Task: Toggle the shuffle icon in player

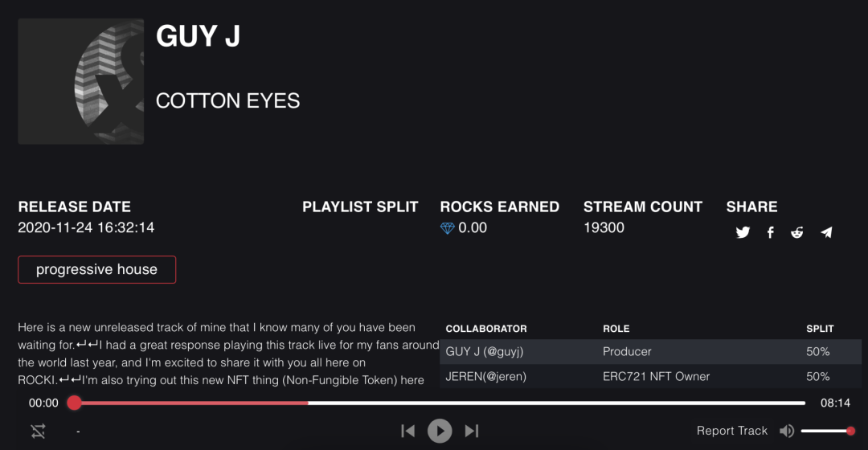Action: (39, 432)
